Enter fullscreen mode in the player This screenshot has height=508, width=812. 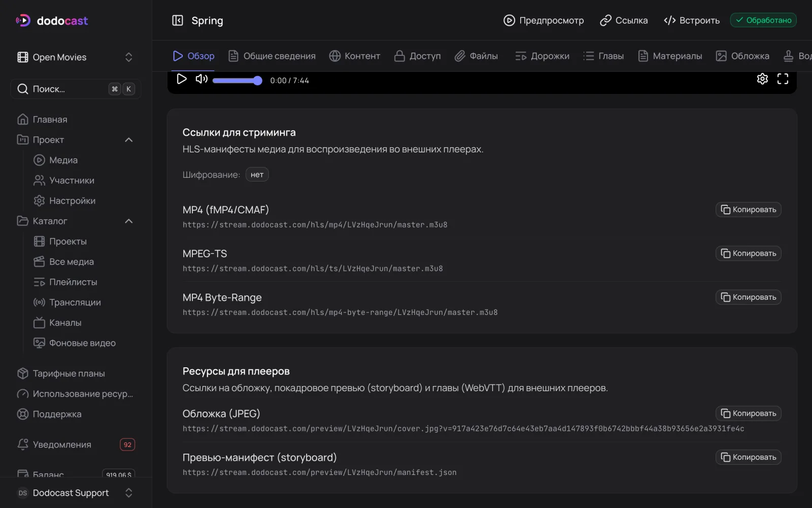click(x=783, y=79)
